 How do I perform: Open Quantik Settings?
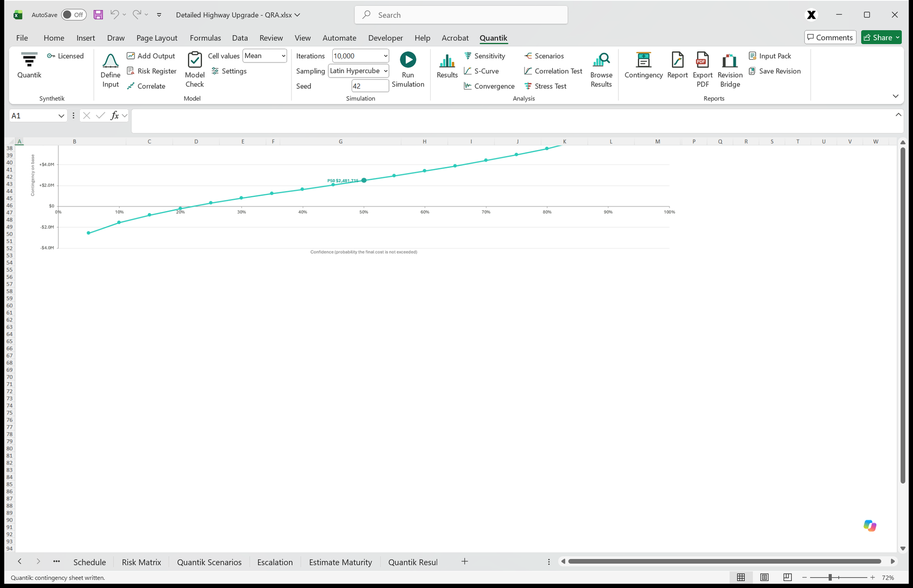coord(229,71)
